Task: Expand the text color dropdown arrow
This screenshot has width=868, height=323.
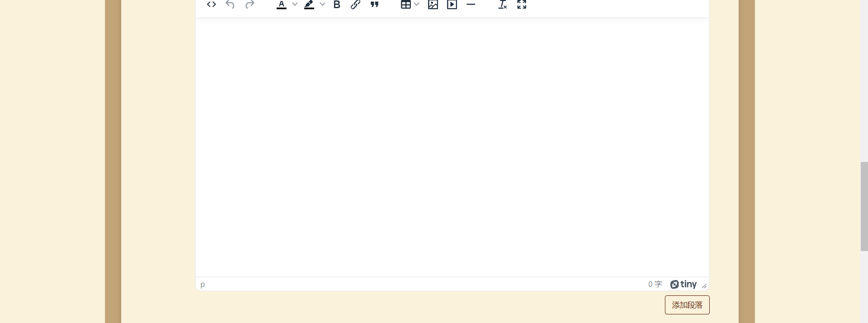Action: click(295, 5)
